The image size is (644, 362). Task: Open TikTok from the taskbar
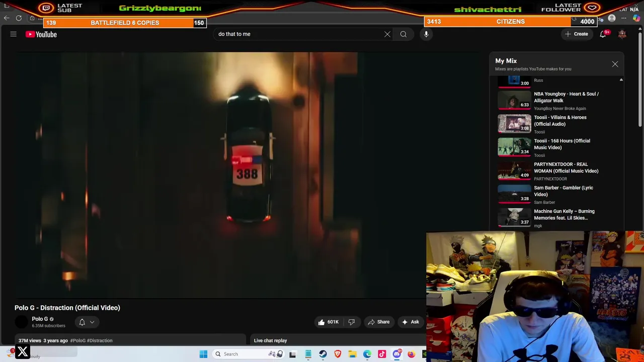click(382, 354)
